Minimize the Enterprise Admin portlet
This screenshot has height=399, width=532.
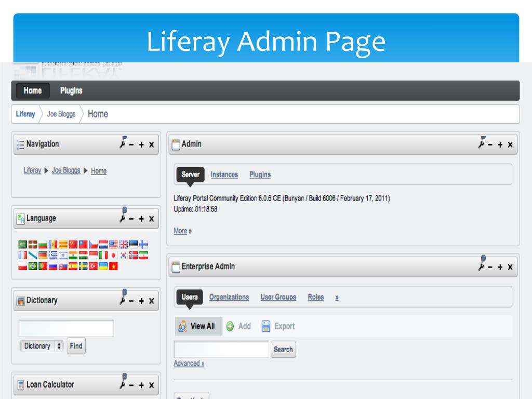[x=490, y=268]
